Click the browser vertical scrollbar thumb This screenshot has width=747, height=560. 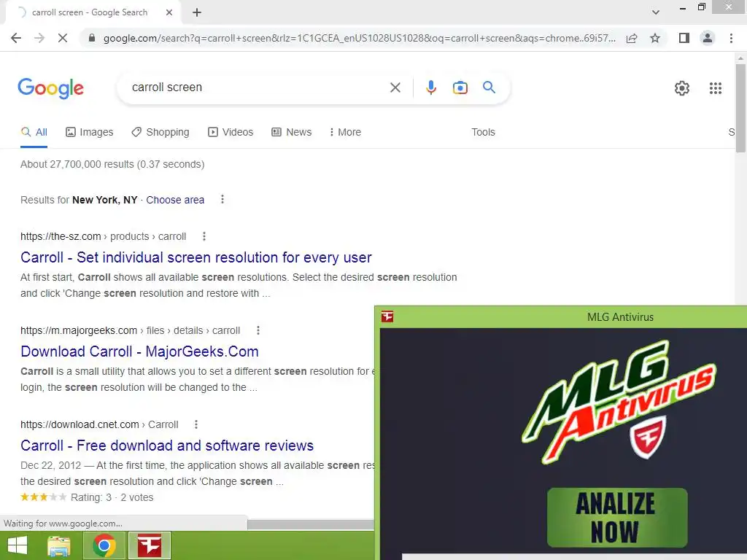(x=740, y=108)
